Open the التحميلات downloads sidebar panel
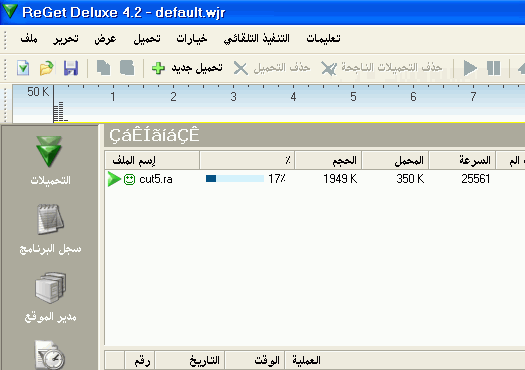The image size is (525, 370). pos(50,160)
